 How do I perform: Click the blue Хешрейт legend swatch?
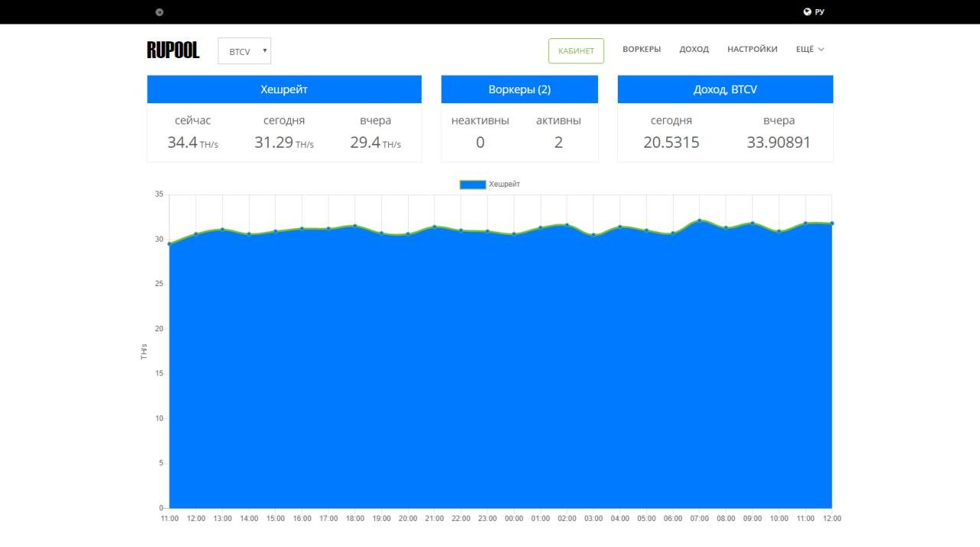point(472,184)
